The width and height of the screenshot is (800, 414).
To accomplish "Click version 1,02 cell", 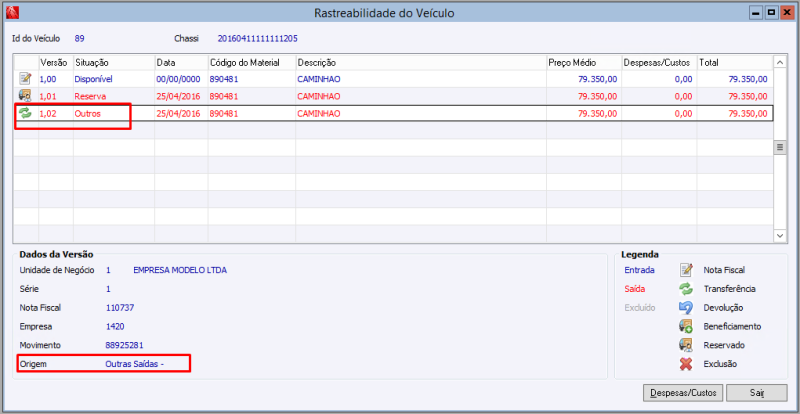I will [48, 114].
